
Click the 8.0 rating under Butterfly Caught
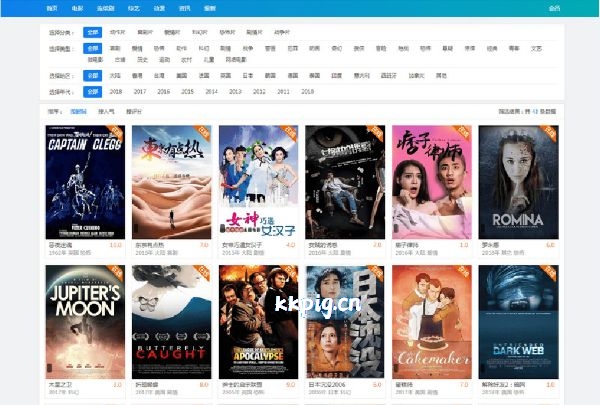pyautogui.click(x=204, y=384)
